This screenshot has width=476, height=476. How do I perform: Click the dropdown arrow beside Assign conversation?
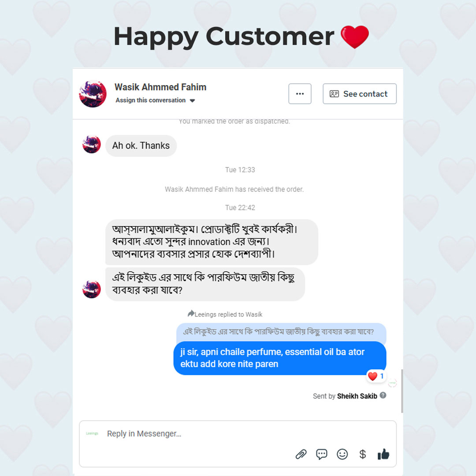pos(192,100)
